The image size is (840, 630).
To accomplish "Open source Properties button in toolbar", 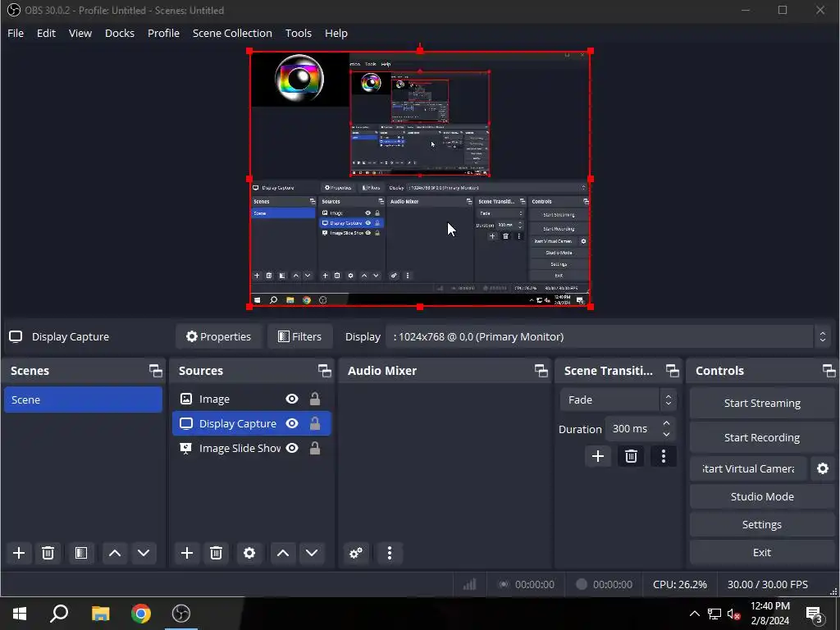I will [218, 336].
